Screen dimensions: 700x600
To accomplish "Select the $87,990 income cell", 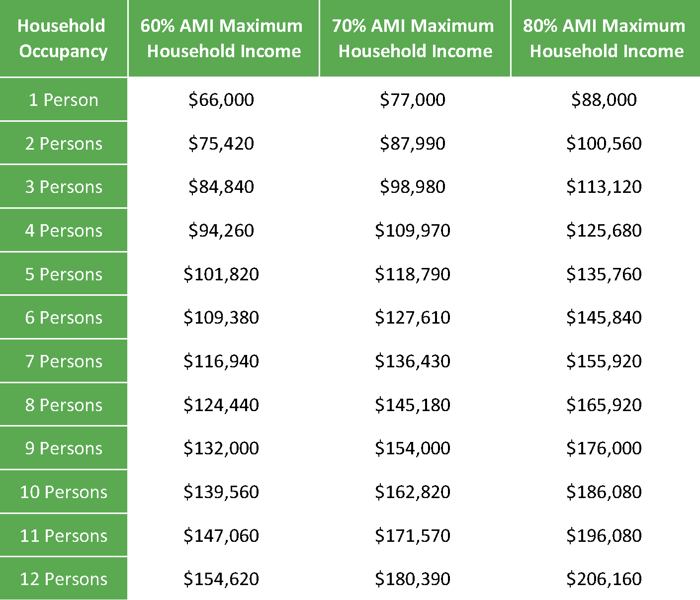I will click(413, 144).
